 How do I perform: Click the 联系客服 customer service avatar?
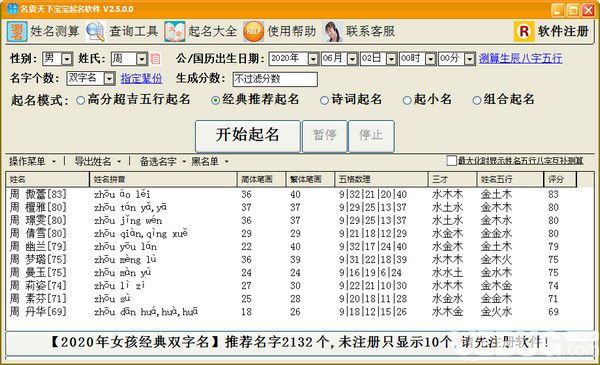coord(332,32)
